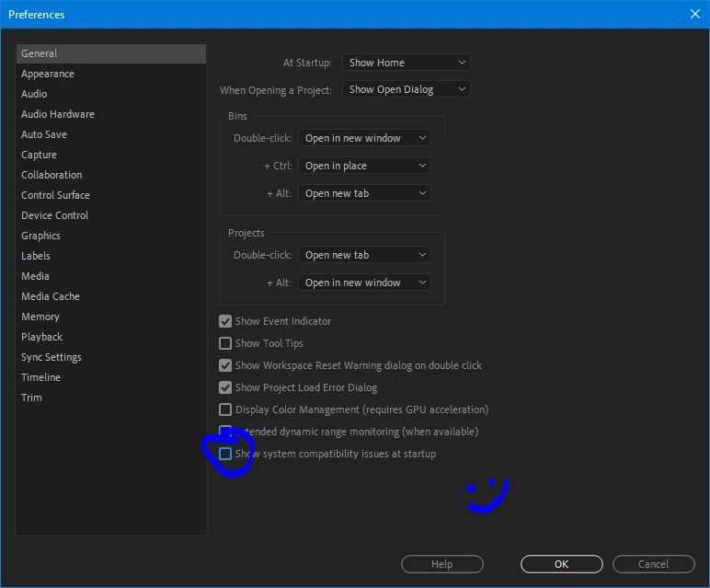Viewport: 710px width, 588px height.
Task: Check Show system compatibility issues at startup
Action: (225, 454)
